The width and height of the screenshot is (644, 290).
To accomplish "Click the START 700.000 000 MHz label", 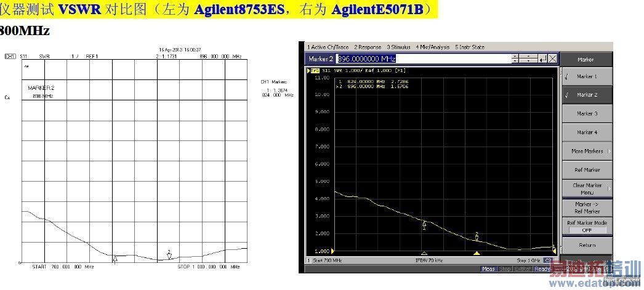I will tap(63, 267).
